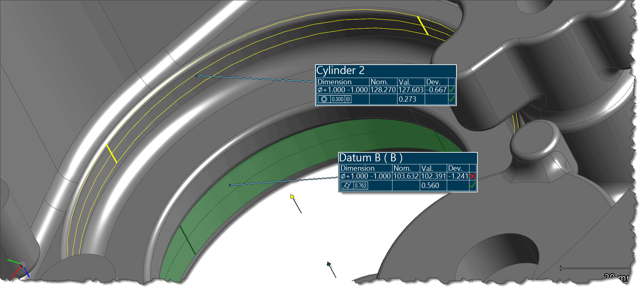Screen dimensions: 644x292
Task: Click deviation value -1.241
Action: point(458,176)
